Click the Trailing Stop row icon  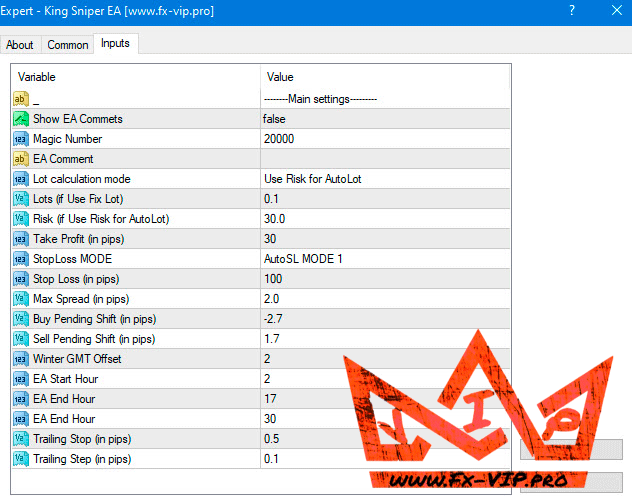click(20, 439)
